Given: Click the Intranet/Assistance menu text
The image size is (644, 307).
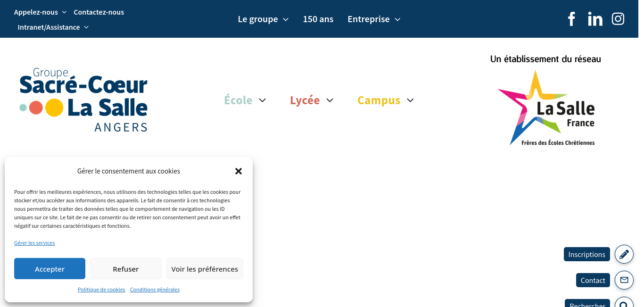Looking at the screenshot, I should click(x=49, y=27).
